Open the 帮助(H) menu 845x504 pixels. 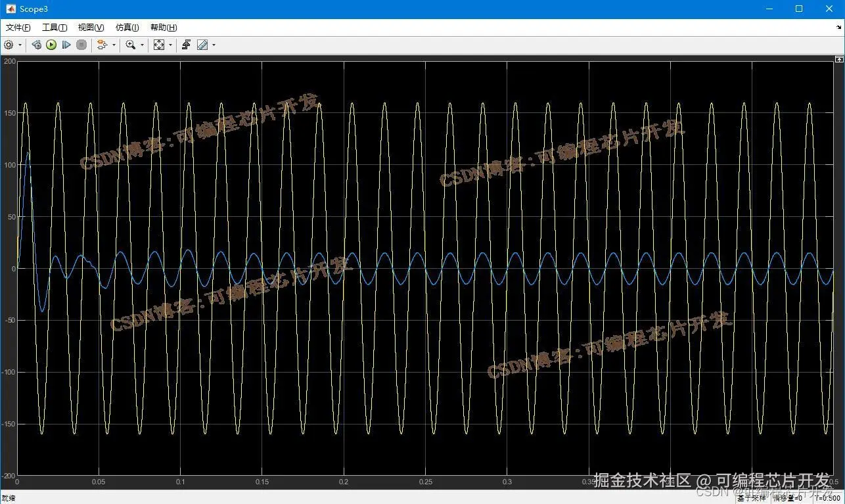point(164,28)
